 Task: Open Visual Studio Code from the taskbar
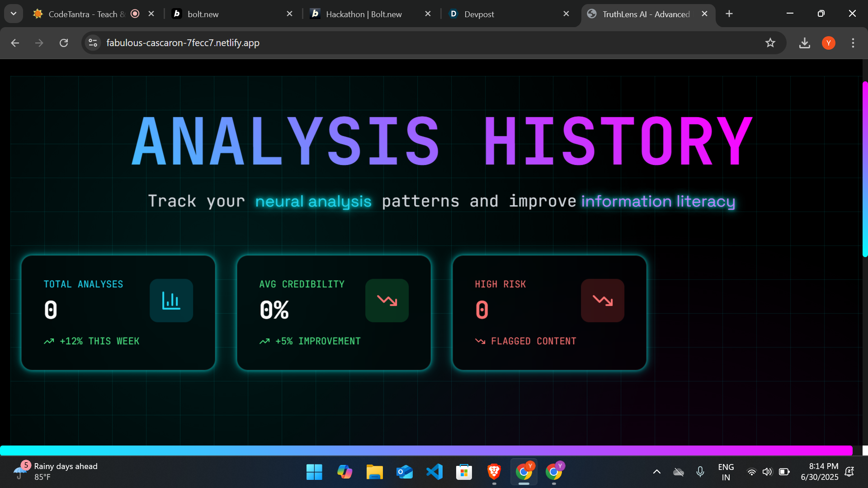tap(434, 472)
